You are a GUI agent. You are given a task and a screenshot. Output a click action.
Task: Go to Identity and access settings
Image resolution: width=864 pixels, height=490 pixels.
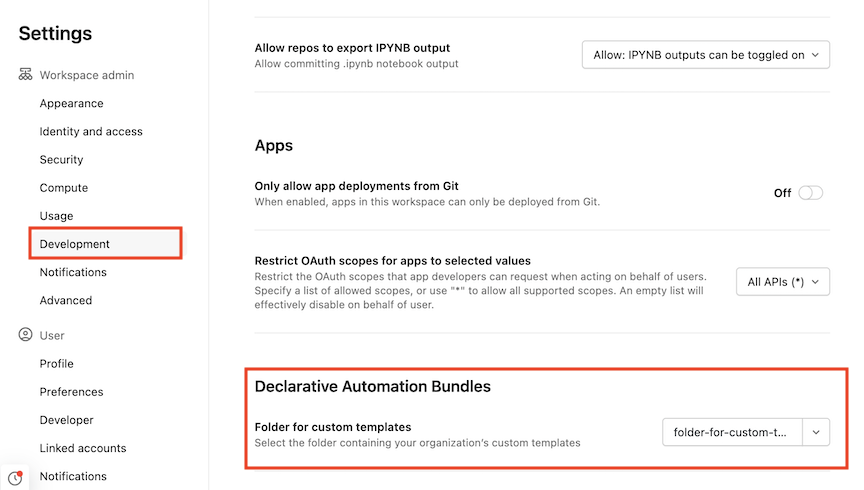tap(91, 131)
